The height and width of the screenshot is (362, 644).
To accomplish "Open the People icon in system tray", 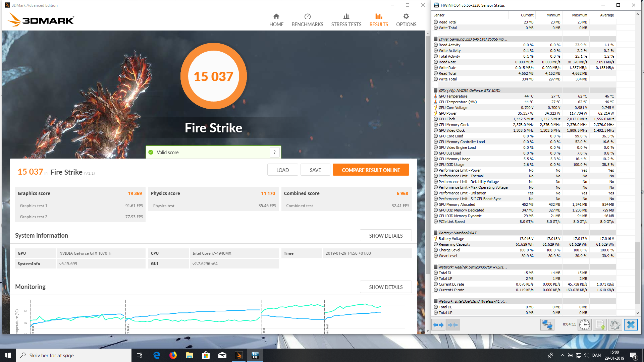I will pos(550,355).
